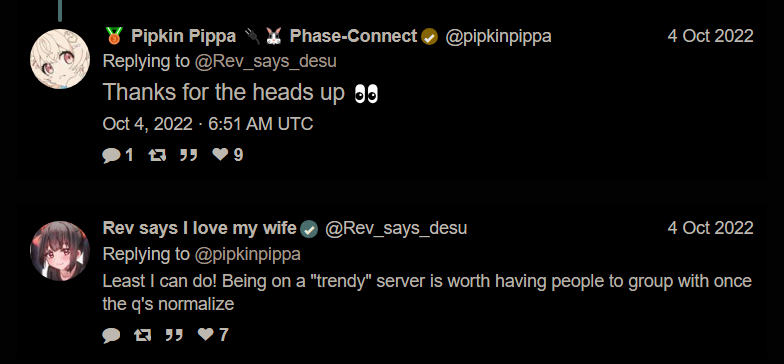The height and width of the screenshot is (364, 784).
Task: Follow the Replying to @Rev_says_desu mention
Action: click(x=266, y=62)
